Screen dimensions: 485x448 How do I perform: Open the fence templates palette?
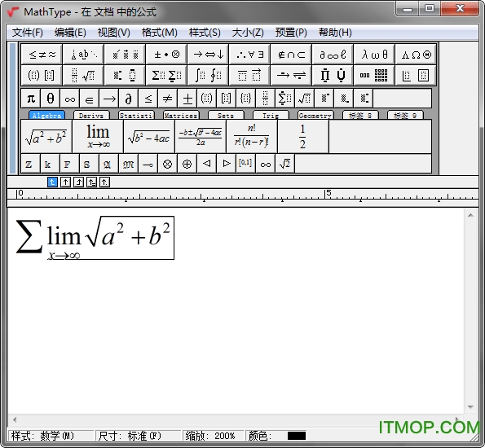[42, 75]
